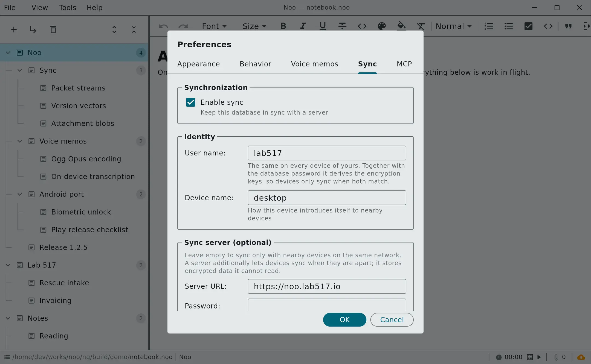Open the Normal paragraph style dropdown
The image size is (591, 364).
point(454,26)
